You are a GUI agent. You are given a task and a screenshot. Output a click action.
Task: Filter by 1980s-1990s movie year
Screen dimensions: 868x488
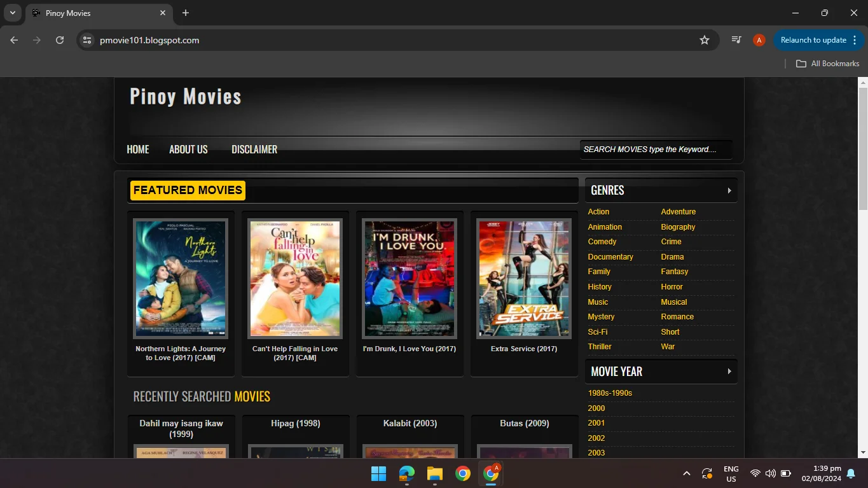click(x=610, y=393)
